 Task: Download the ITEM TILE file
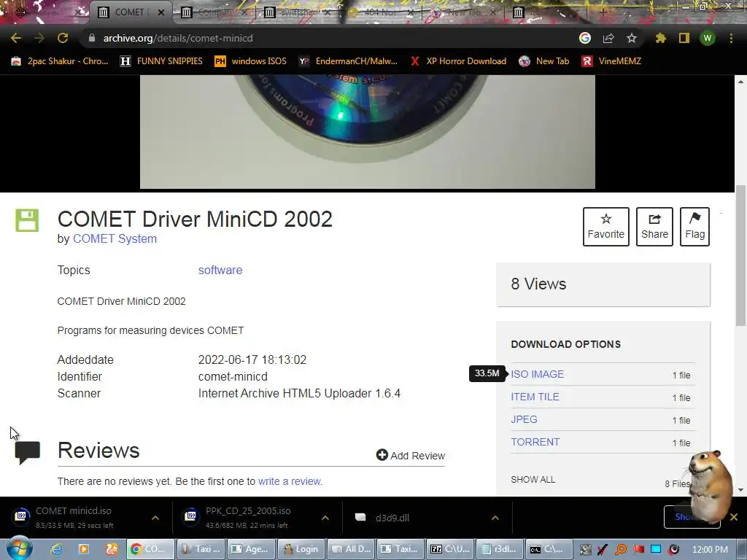point(535,397)
